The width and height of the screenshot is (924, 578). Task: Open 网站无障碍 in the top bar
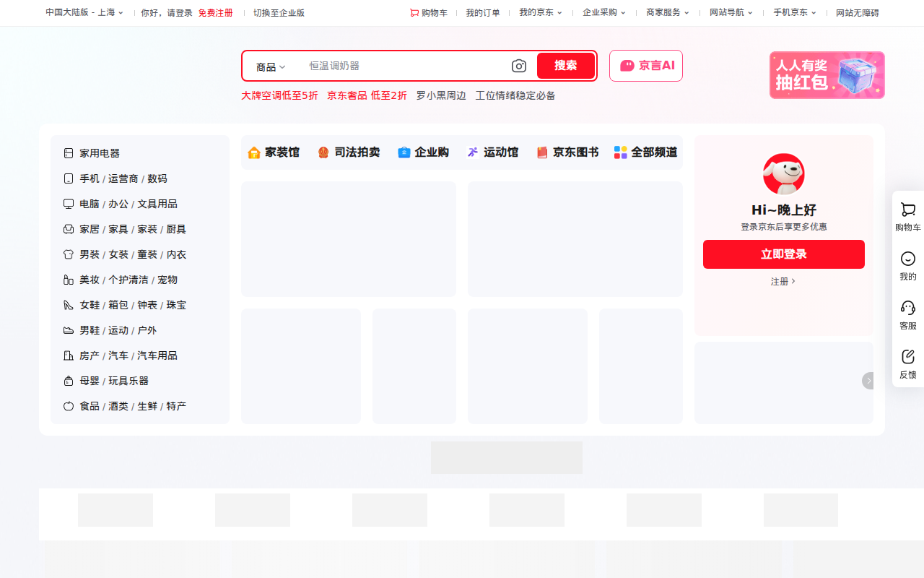858,13
